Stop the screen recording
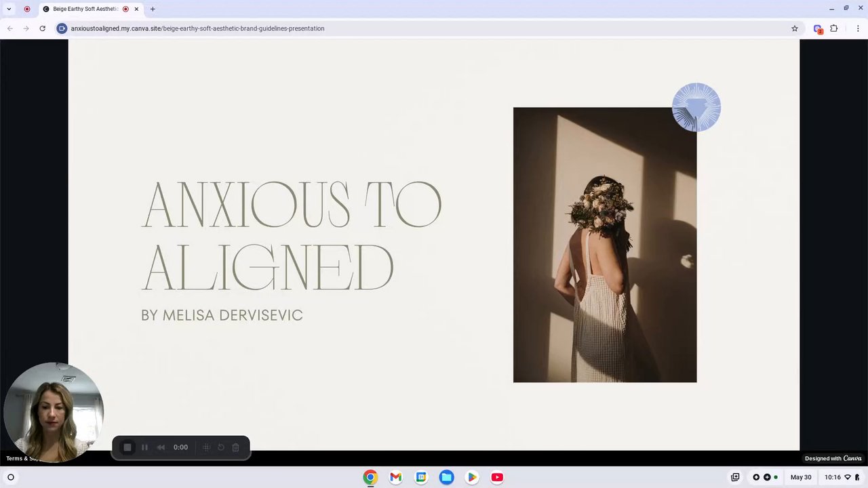Screen dimensions: 868x488 coord(127,447)
